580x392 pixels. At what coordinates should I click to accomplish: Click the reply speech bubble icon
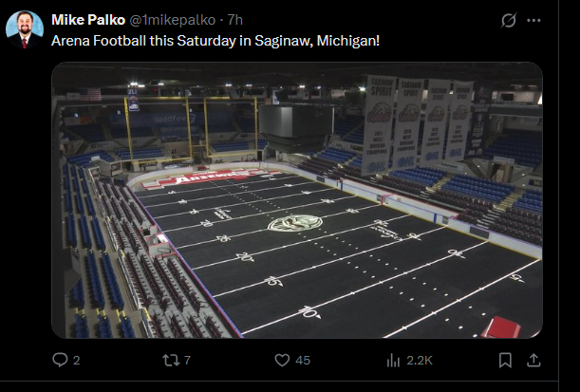pos(60,361)
